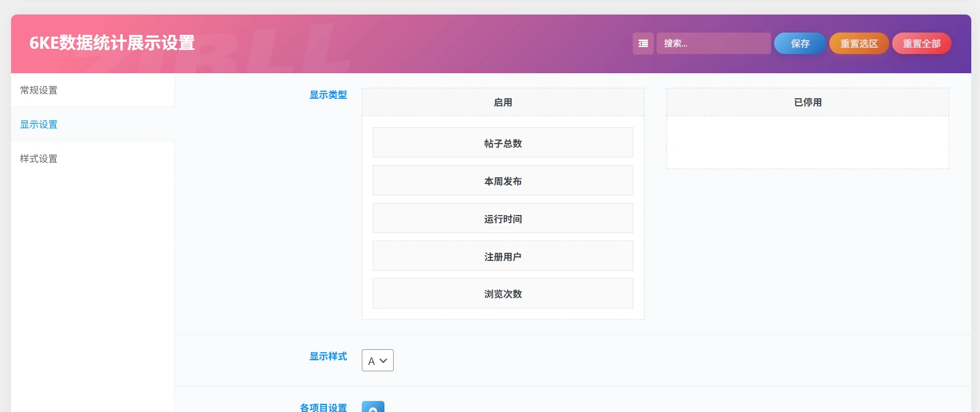
Task: Select the 帖子总数 sortable item
Action: coord(503,143)
